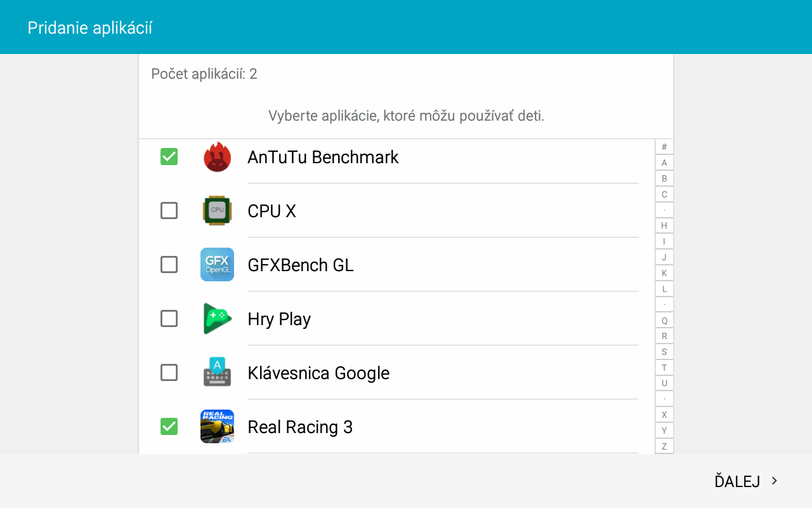Image resolution: width=812 pixels, height=508 pixels.
Task: Uncheck the Real Racing 3 checkbox
Action: click(x=169, y=427)
